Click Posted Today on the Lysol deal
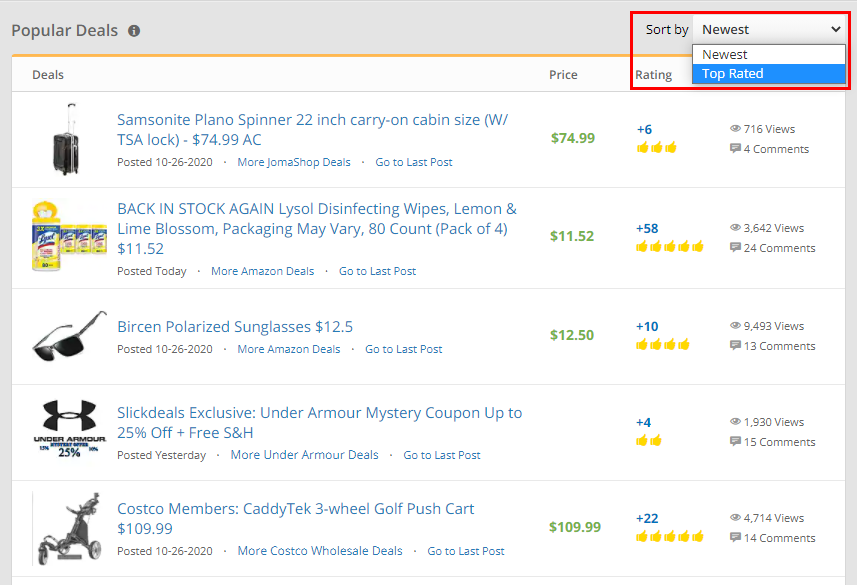Screen dimensions: 857x585 151,271
